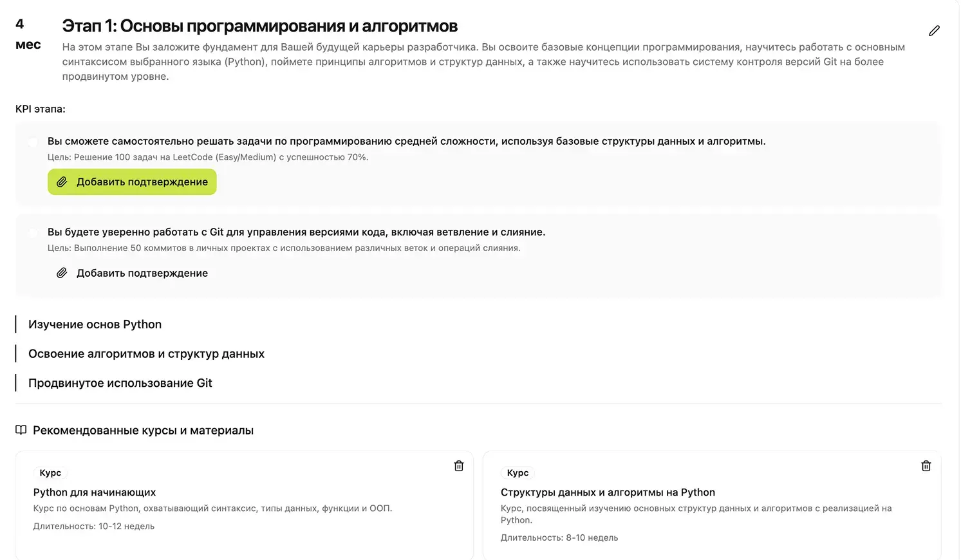The width and height of the screenshot is (961, 560).
Task: Click the book icon beside 'Рекомендованные курсы'
Action: pyautogui.click(x=21, y=430)
